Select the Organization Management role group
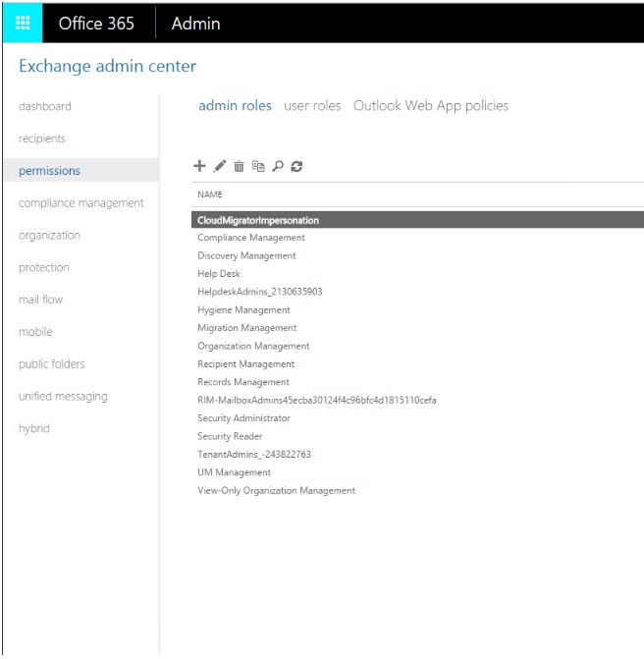 [253, 346]
